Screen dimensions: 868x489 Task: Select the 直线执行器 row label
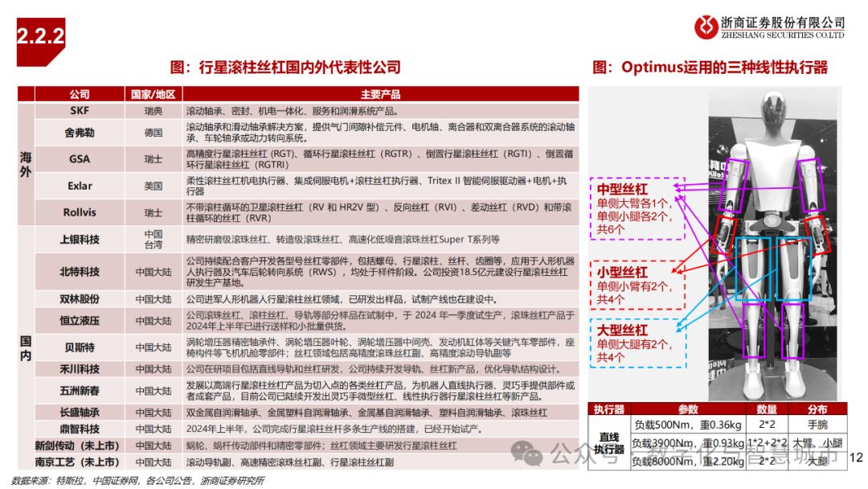click(609, 443)
